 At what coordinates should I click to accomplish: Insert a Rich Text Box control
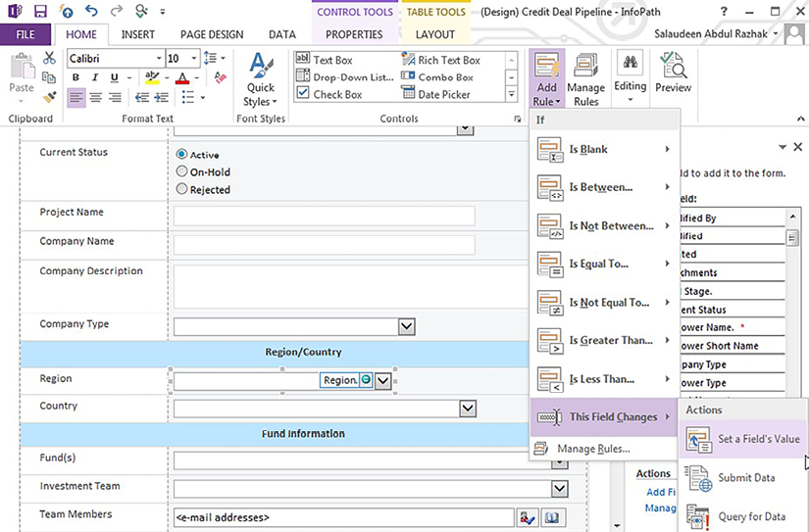pos(441,60)
